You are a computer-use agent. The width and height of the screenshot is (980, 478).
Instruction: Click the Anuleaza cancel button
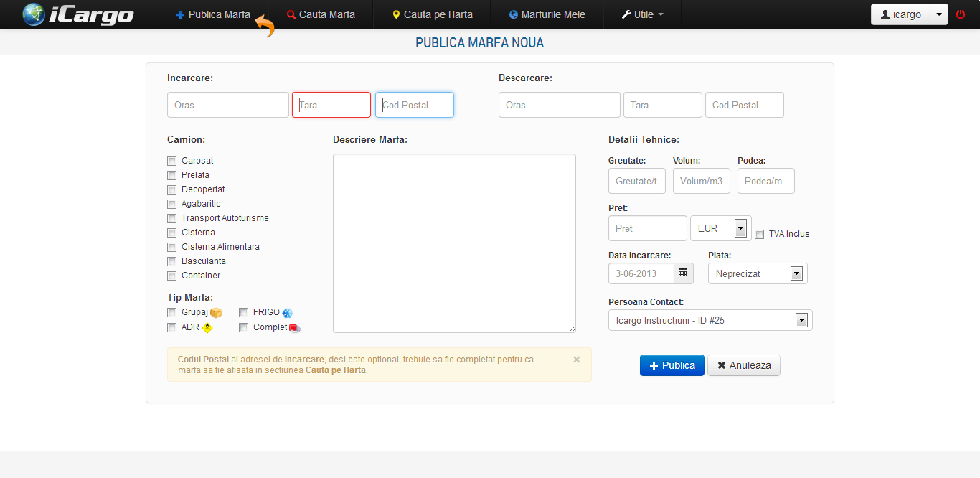point(743,365)
